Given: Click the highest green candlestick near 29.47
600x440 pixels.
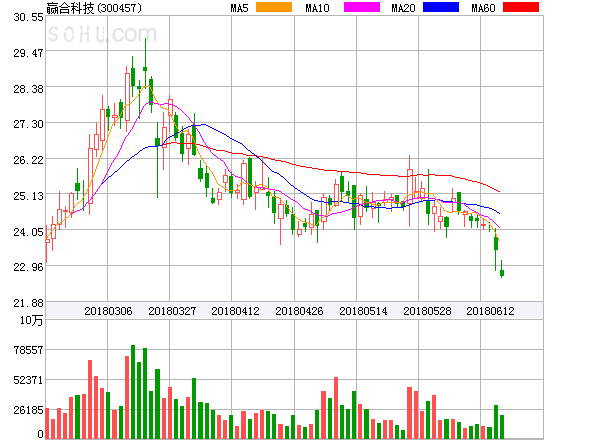Looking at the screenshot, I should pos(145,65).
